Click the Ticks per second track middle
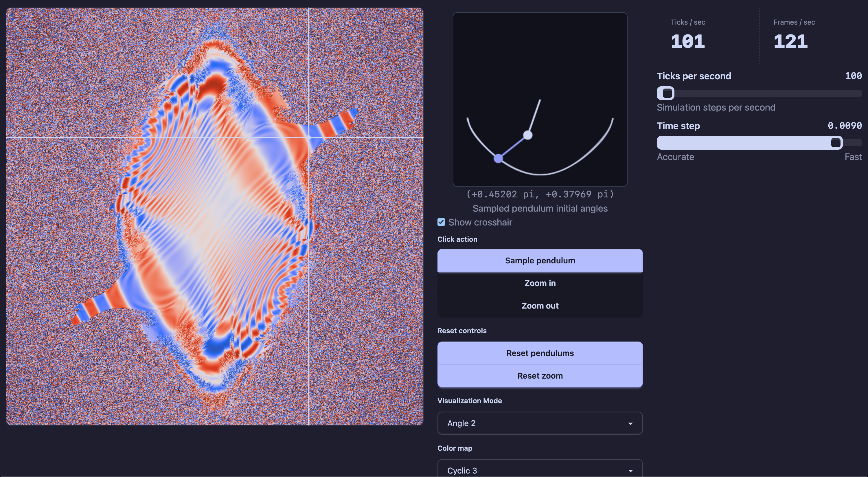 [x=759, y=93]
